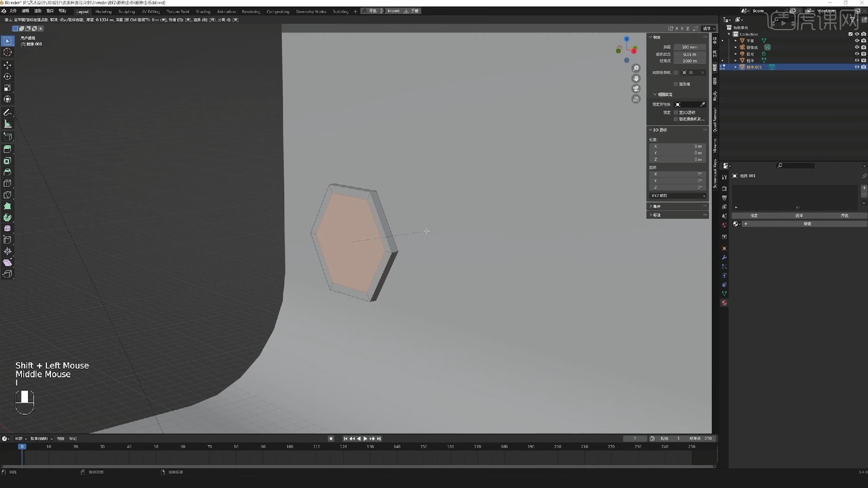The image size is (868, 488).
Task: Toggle visibility eye for 摄像机 object
Action: coord(857,47)
